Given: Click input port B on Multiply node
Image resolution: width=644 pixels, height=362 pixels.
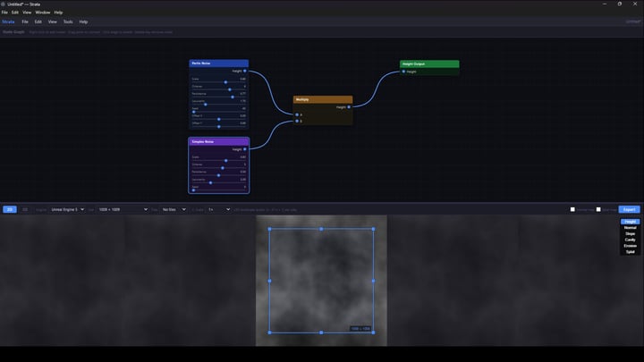Looking at the screenshot, I should click(297, 121).
